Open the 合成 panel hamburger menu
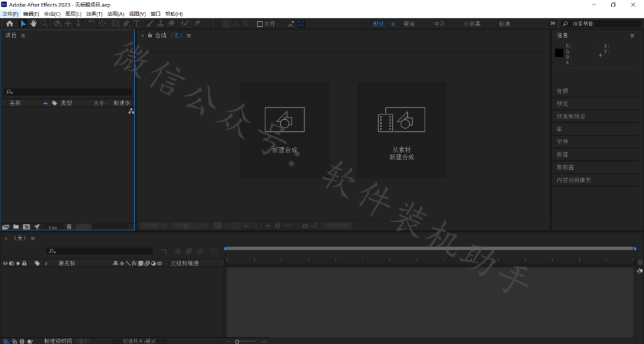The height and width of the screenshot is (344, 644). click(189, 36)
